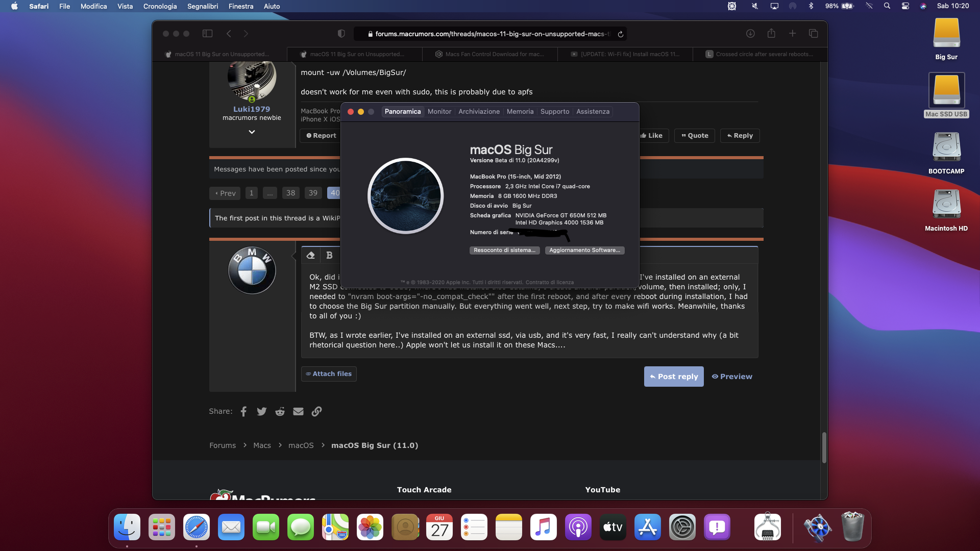
Task: Click the Safari share icon
Action: [x=771, y=34]
